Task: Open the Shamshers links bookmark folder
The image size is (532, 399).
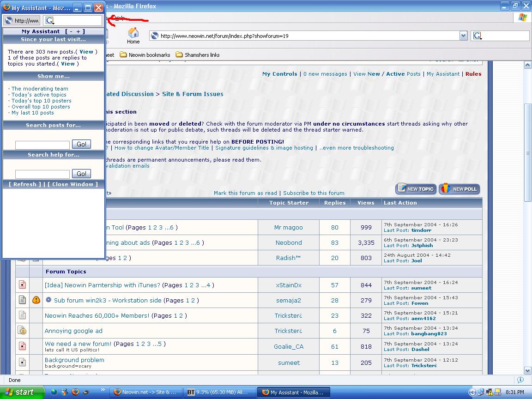Action: (x=198, y=55)
